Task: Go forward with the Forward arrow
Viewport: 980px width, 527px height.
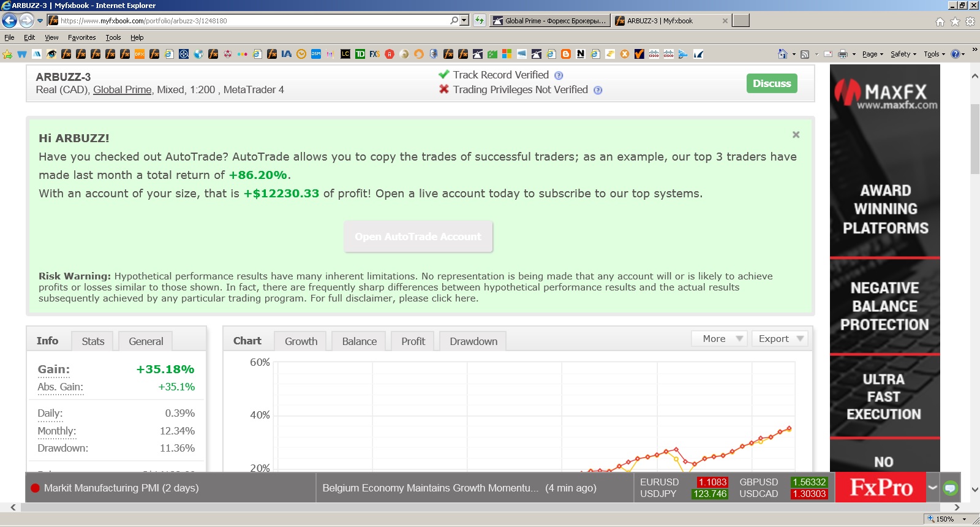Action: (26, 20)
